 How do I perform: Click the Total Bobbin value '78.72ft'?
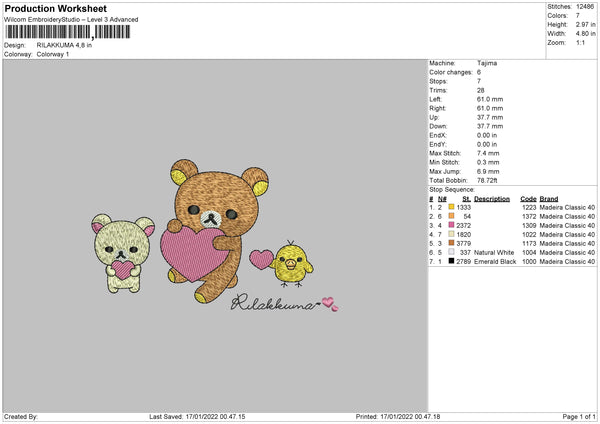pos(487,180)
